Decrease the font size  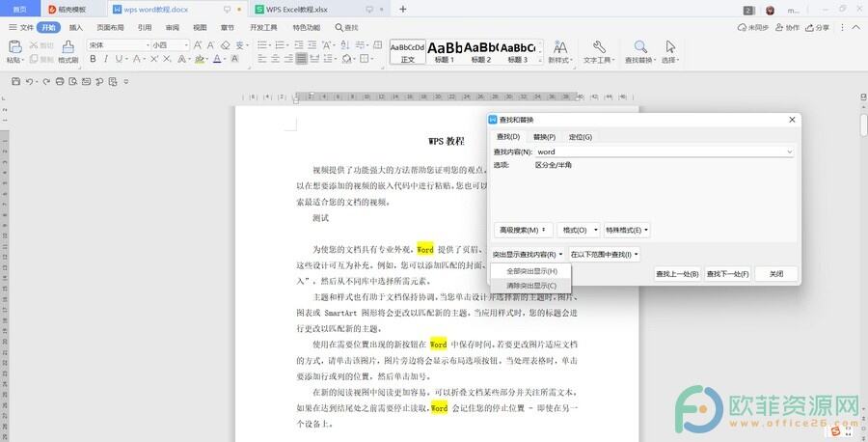pos(211,45)
